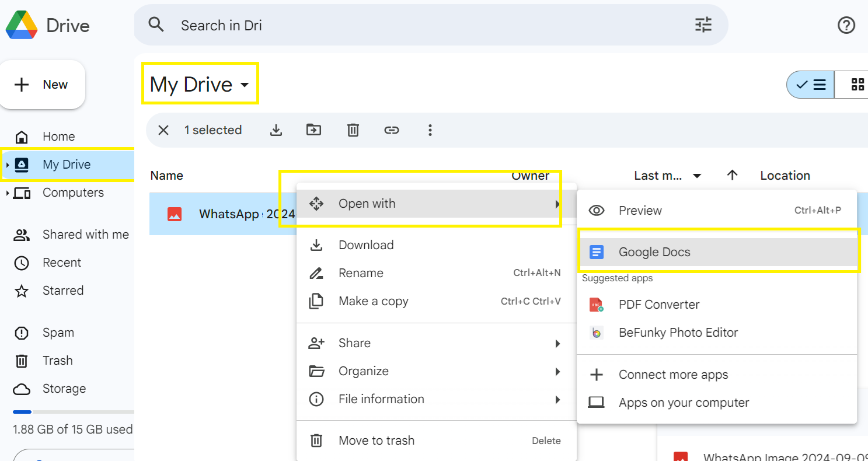
Task: Expand the Share submenu
Action: (436, 343)
